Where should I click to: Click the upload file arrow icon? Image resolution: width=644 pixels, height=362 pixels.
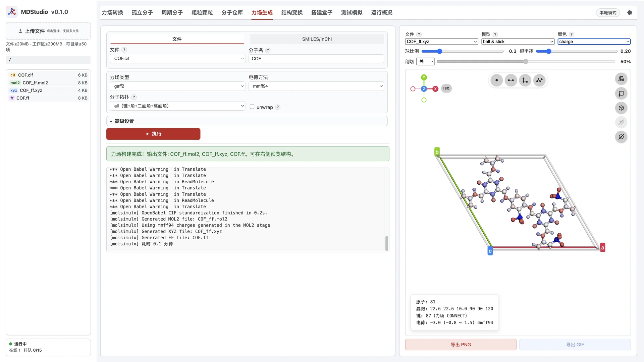click(20, 31)
